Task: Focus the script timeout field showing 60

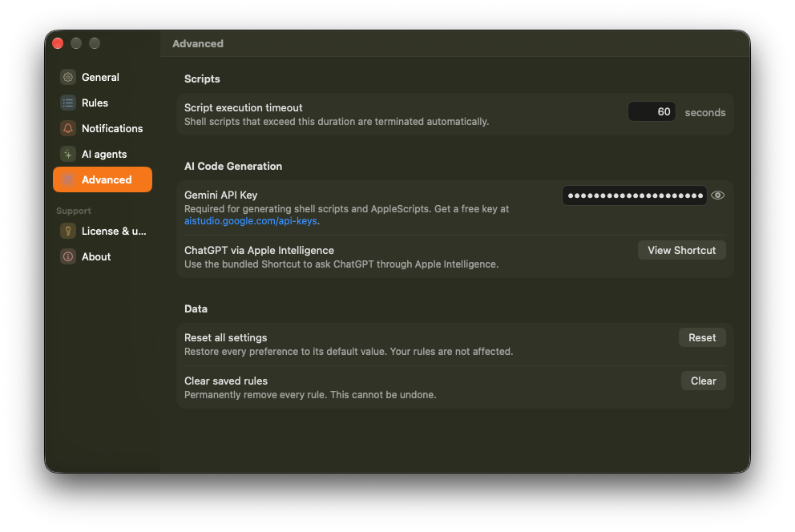Action: (652, 111)
